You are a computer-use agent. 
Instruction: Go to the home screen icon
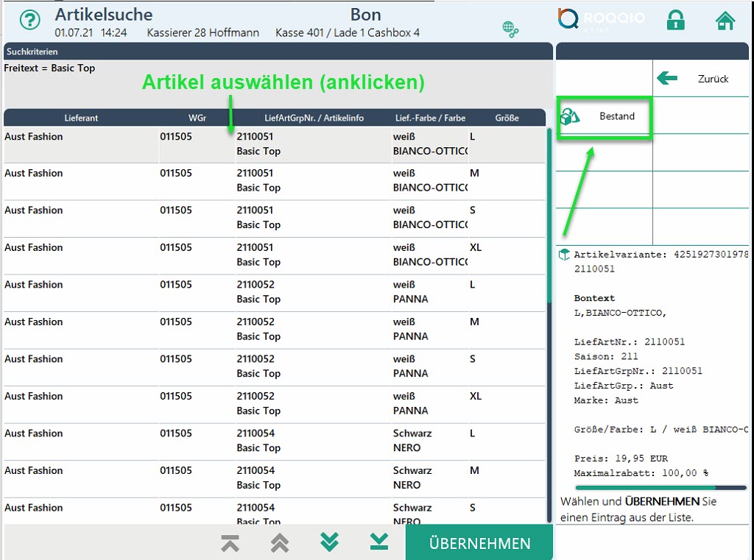[725, 21]
